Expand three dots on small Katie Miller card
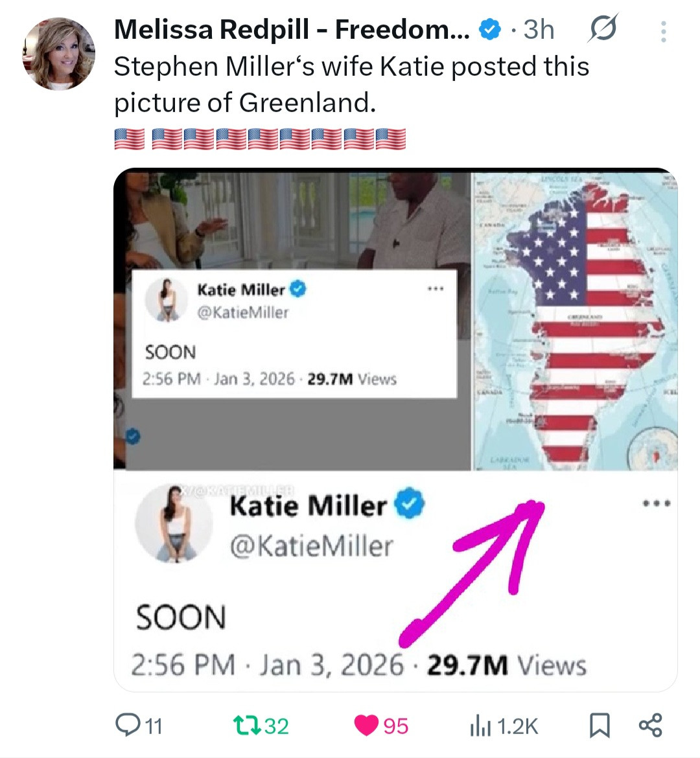The height and width of the screenshot is (758, 700). click(435, 289)
